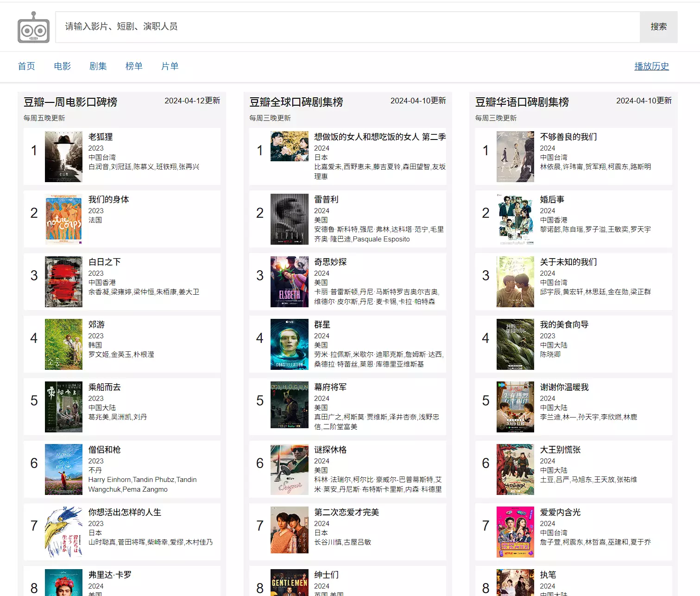Image resolution: width=700 pixels, height=596 pixels.
Task: Click the robot logo icon
Action: (x=33, y=28)
